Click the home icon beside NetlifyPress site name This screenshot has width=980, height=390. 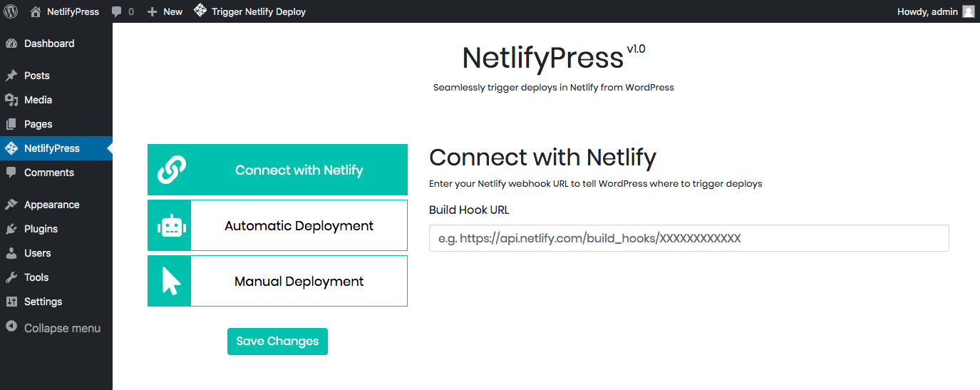(36, 11)
